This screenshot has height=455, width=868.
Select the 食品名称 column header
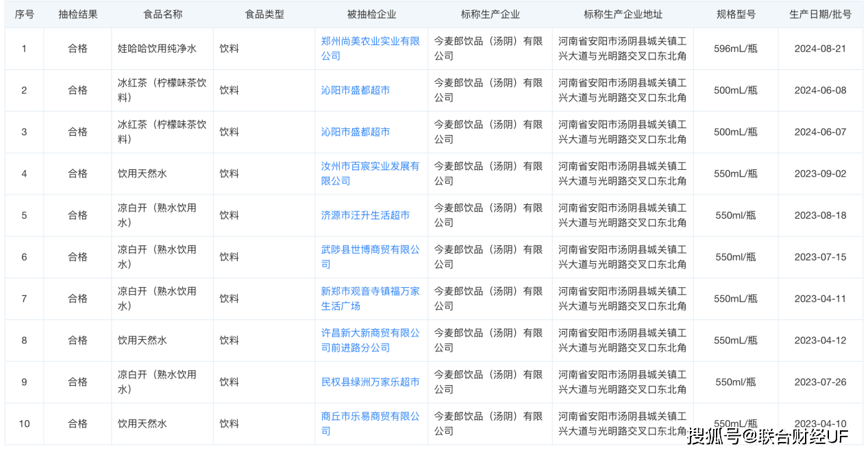click(162, 14)
